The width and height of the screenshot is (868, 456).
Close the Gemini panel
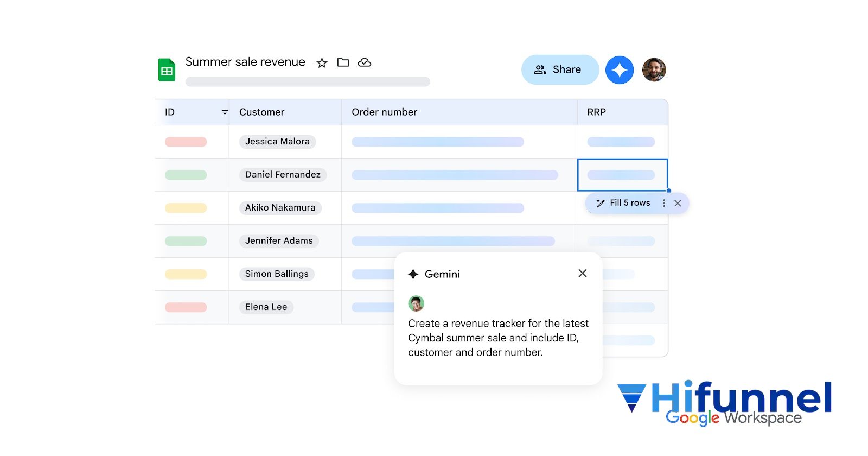(x=583, y=273)
